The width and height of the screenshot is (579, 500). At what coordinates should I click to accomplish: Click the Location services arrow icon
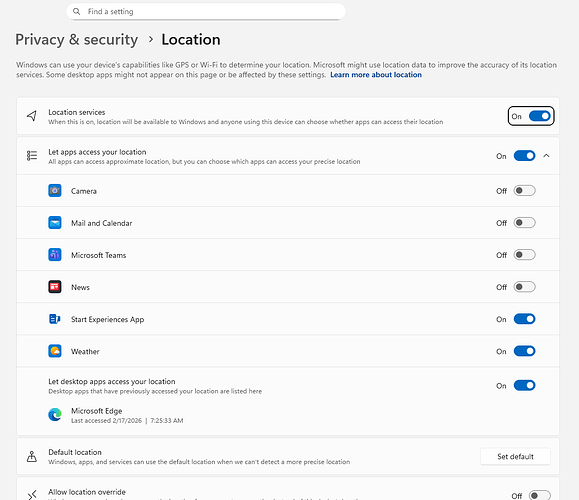(x=32, y=116)
